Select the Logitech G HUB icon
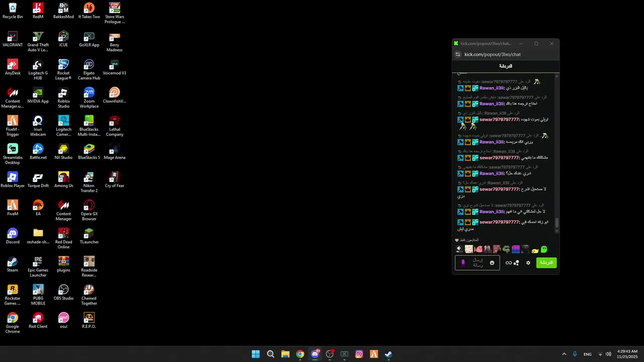 38,70
